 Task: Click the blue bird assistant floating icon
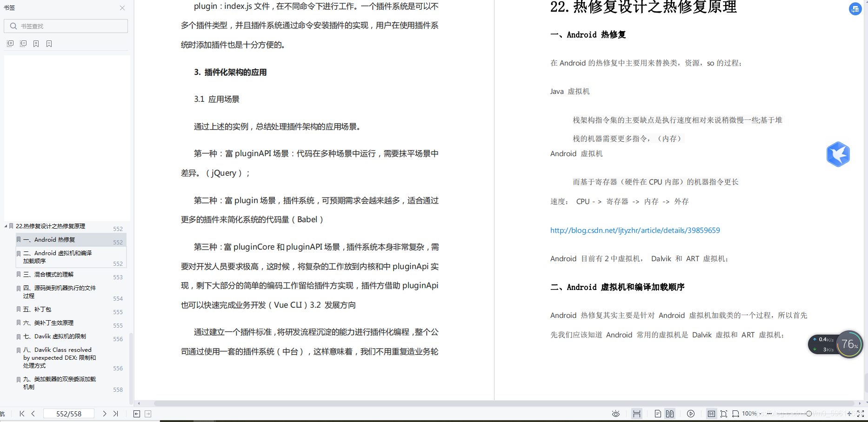(838, 154)
